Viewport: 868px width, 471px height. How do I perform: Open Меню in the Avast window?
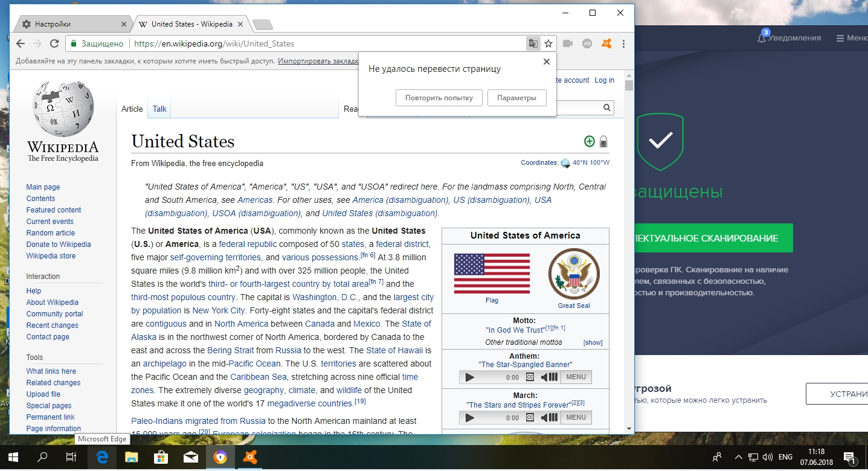click(x=852, y=37)
